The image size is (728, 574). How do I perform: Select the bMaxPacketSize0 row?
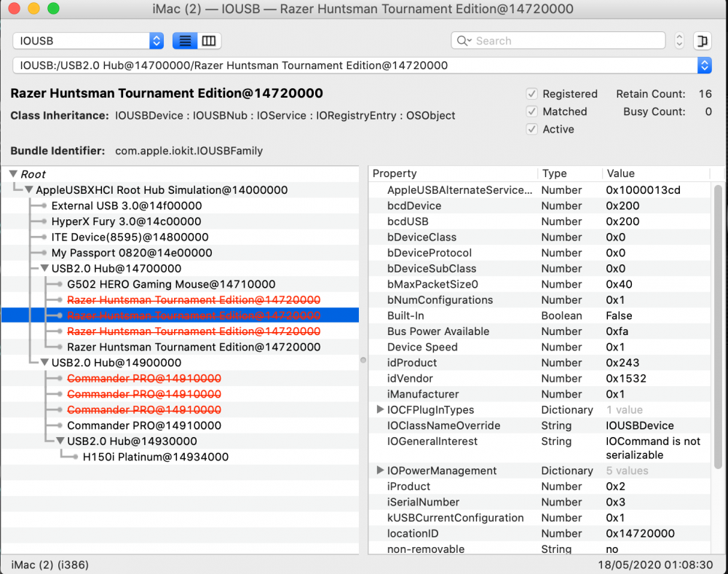[x=539, y=284]
